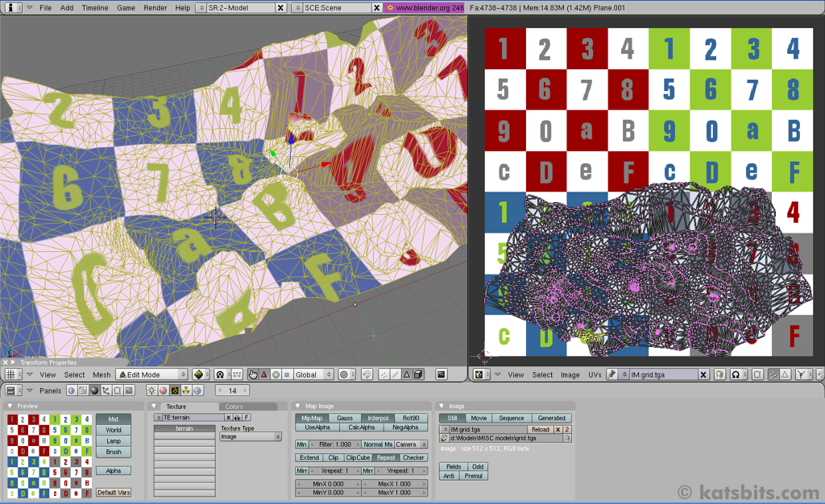Image resolution: width=825 pixels, height=504 pixels.
Task: Open the UV editor window type selector
Action: [x=482, y=374]
